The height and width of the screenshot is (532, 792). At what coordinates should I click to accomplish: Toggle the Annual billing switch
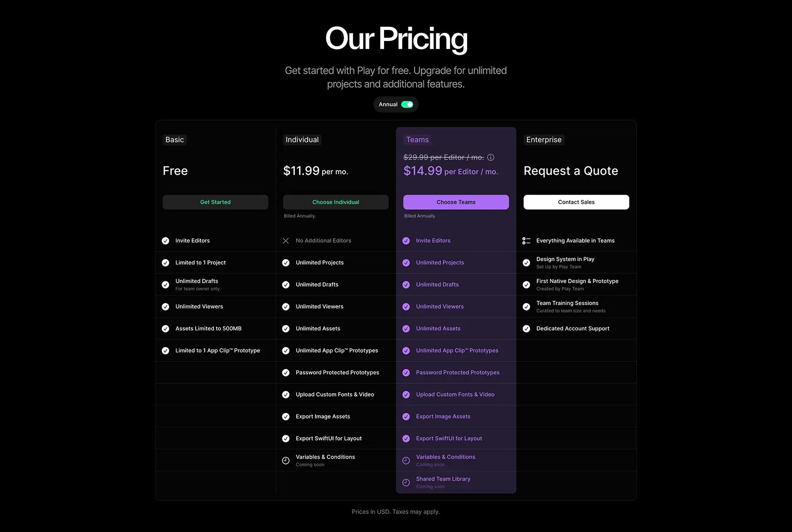pyautogui.click(x=407, y=104)
